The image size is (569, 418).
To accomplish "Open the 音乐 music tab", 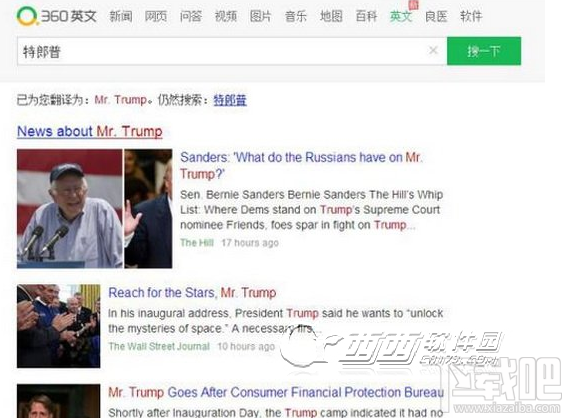I will point(296,16).
